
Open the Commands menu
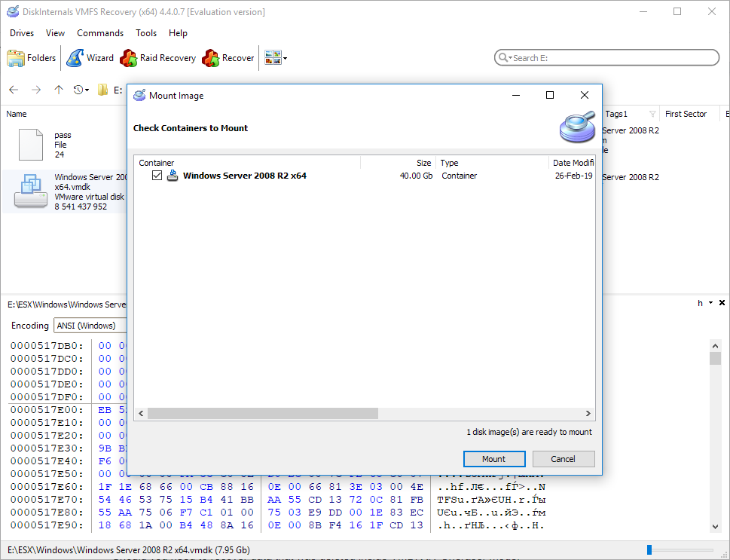[x=100, y=33]
